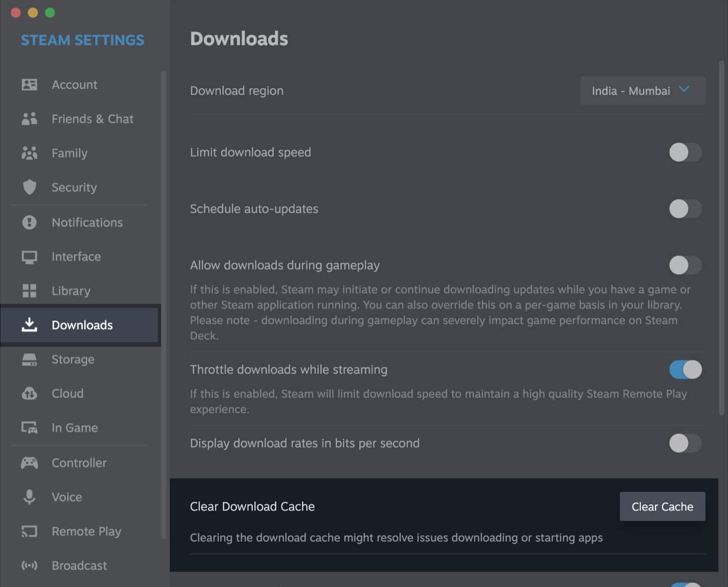Click the Notifications alert icon
Viewport: 728px width, 587px height.
tap(29, 222)
